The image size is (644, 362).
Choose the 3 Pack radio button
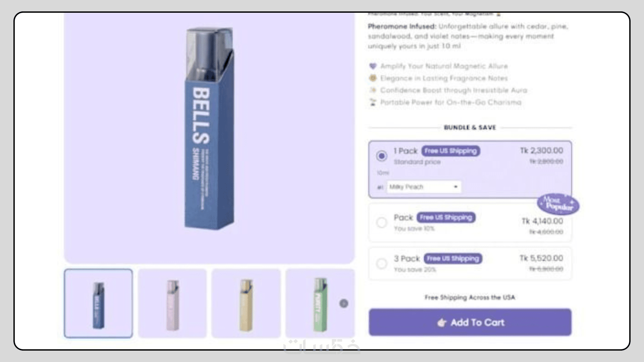[x=382, y=263]
